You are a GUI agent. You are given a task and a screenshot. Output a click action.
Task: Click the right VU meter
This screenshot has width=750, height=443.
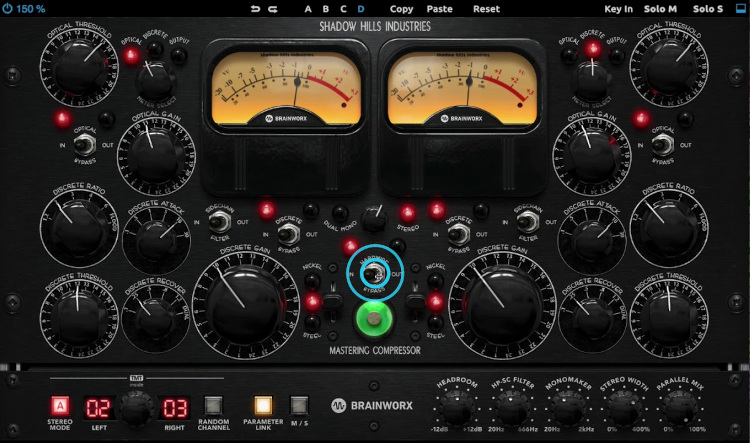tap(463, 89)
